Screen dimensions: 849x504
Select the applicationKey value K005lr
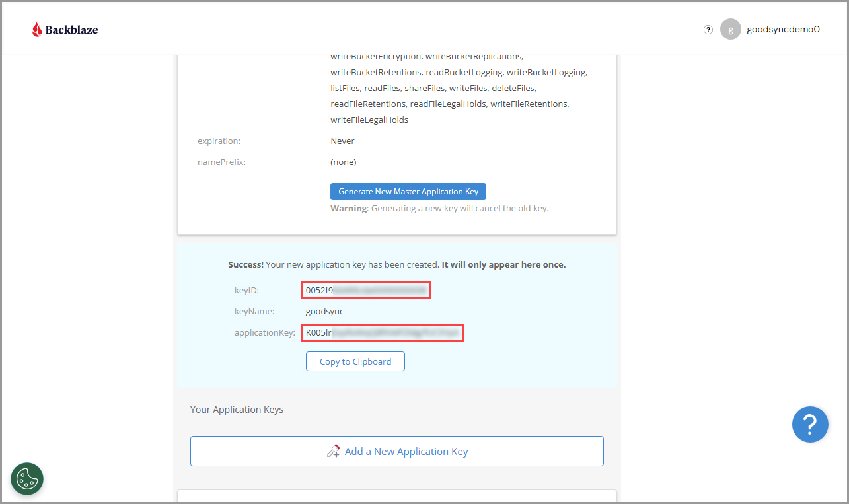point(383,332)
